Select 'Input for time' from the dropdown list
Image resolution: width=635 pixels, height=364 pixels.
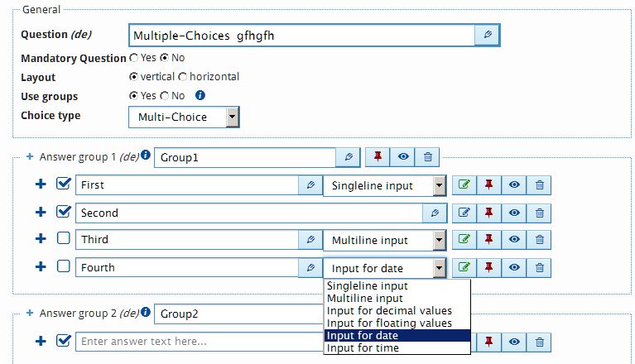tap(363, 348)
